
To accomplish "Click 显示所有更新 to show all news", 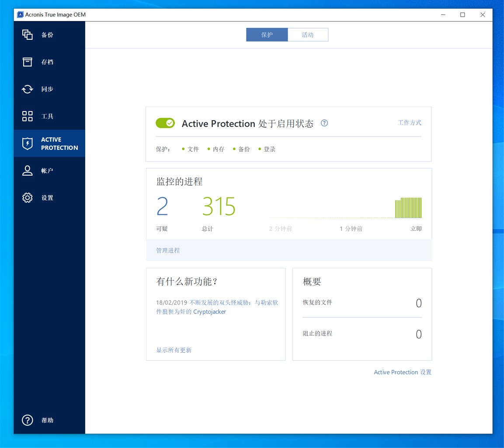I will [173, 350].
